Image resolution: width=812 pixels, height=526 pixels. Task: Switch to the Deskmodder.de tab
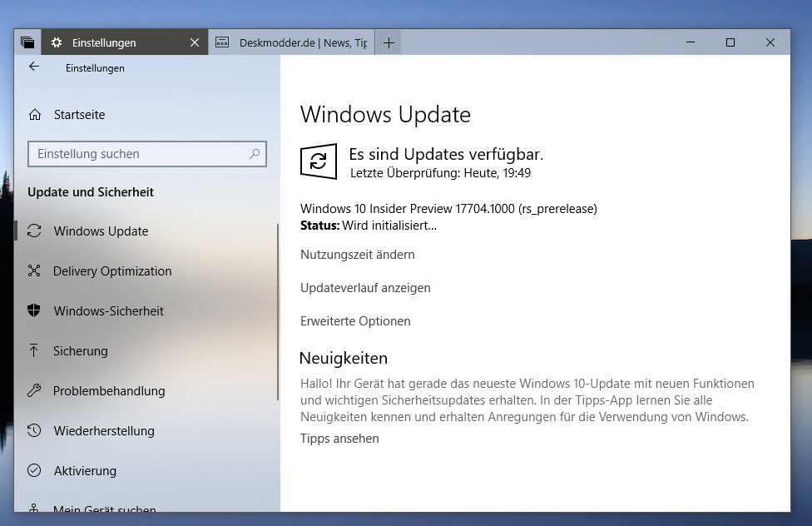tap(291, 42)
